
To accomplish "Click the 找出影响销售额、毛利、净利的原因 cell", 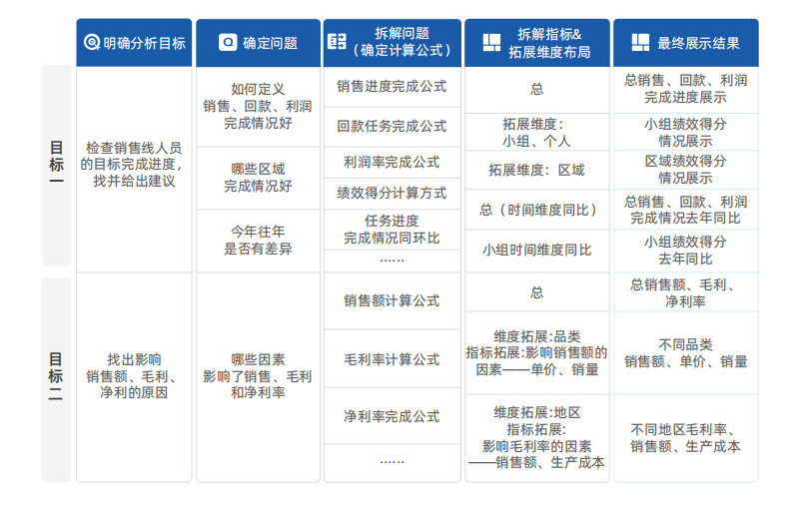I will [134, 377].
